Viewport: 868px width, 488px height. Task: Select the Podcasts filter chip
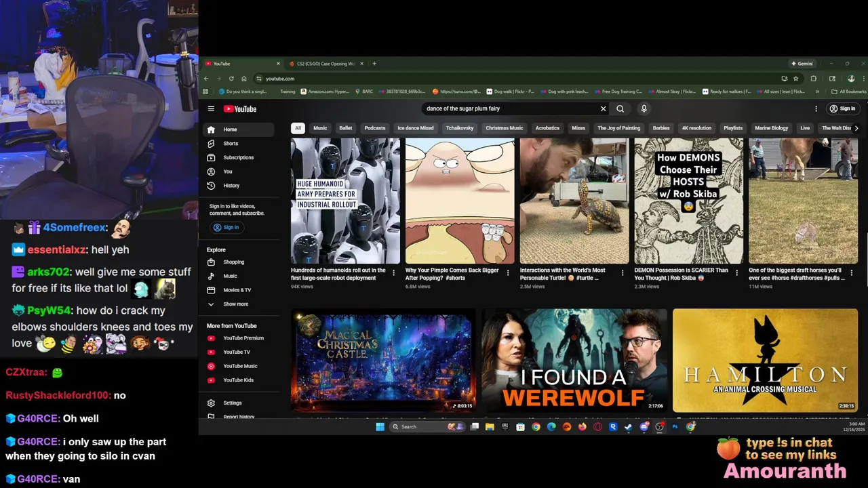tap(375, 128)
